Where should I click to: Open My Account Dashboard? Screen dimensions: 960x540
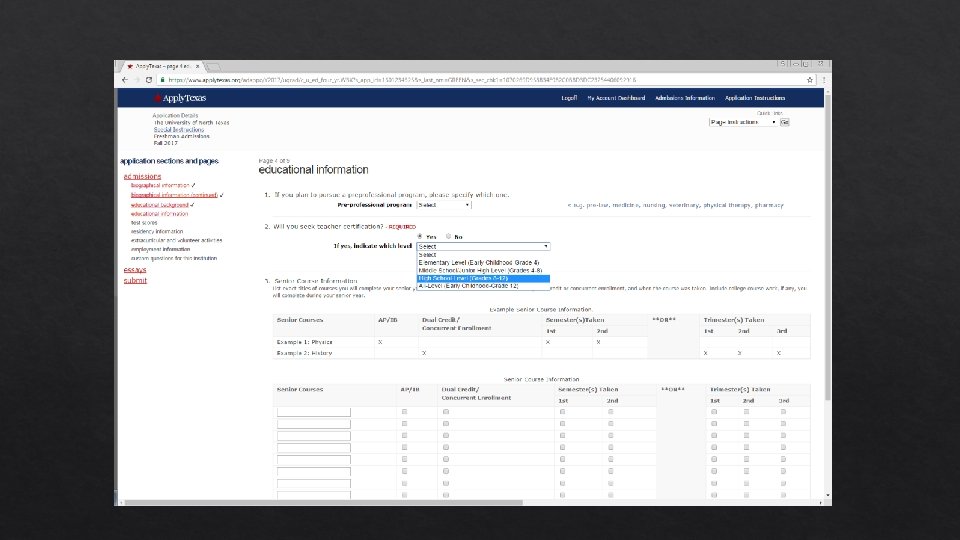(616, 98)
